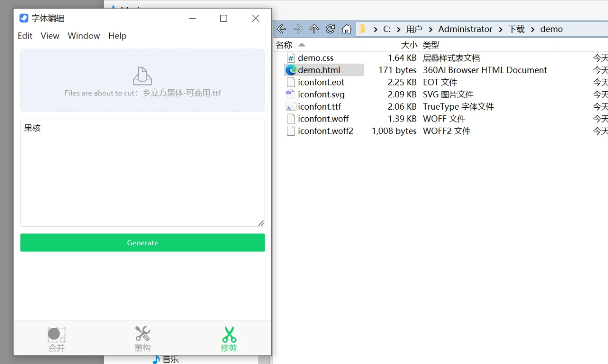Select the iconfont.woff2 file name

pyautogui.click(x=326, y=131)
